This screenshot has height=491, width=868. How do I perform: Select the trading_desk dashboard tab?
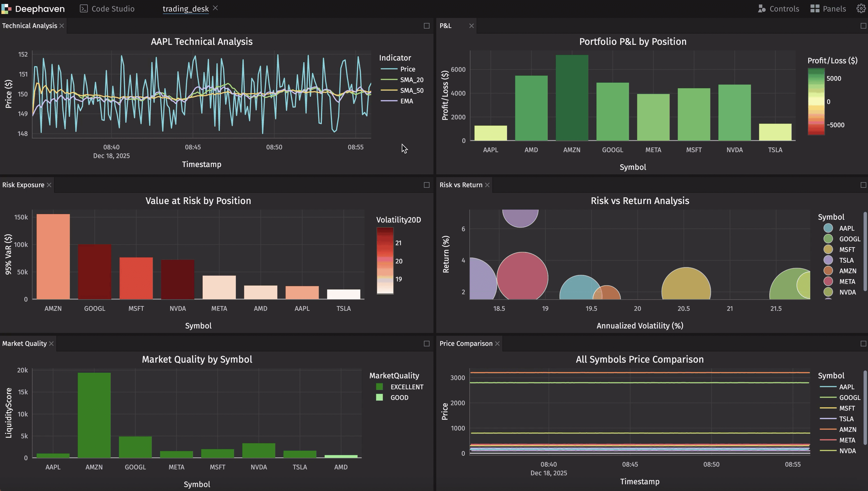pos(186,9)
